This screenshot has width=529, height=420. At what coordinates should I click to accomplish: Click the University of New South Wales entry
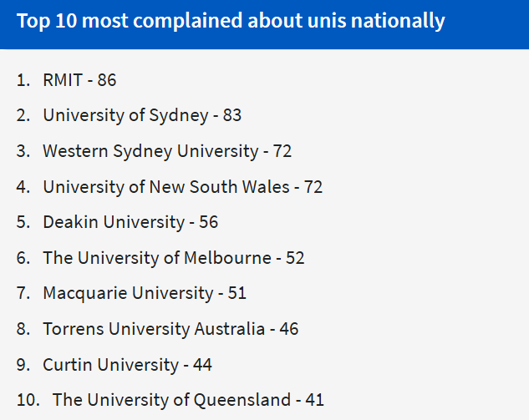tap(166, 187)
